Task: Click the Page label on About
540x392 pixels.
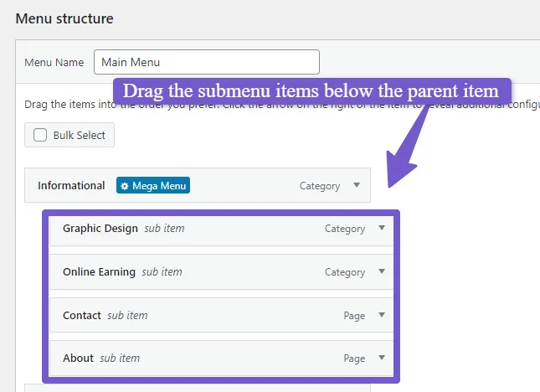Action: [354, 358]
